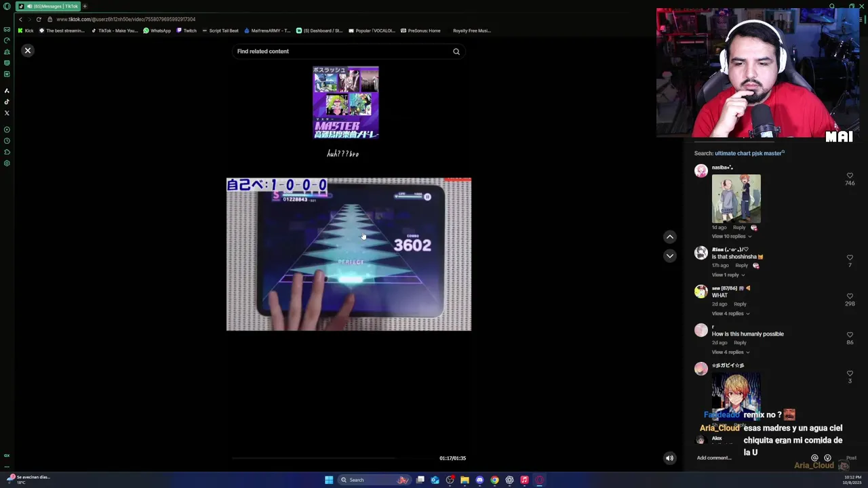868x488 pixels.
Task: Open Rias commenter's avatar
Action: (701, 253)
